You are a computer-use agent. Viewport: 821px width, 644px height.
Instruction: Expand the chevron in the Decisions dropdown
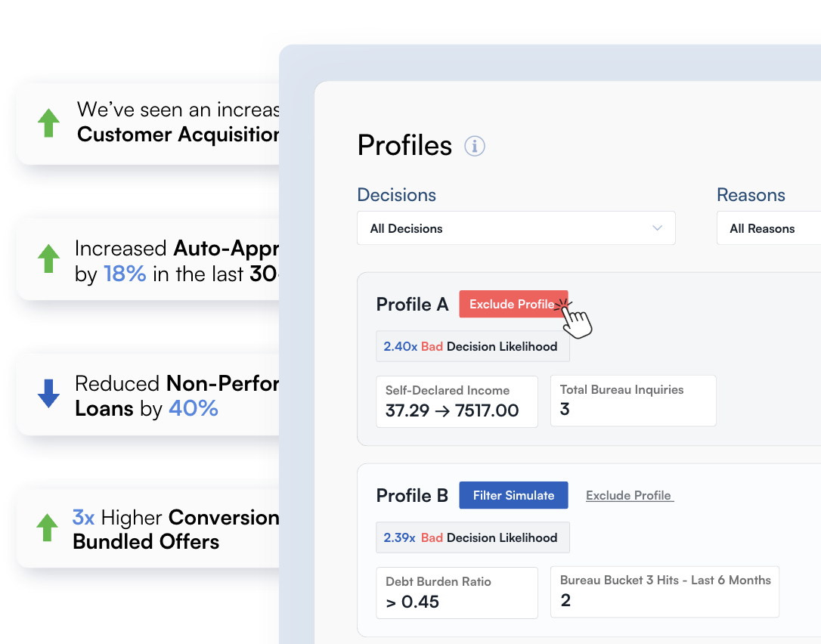pyautogui.click(x=657, y=228)
